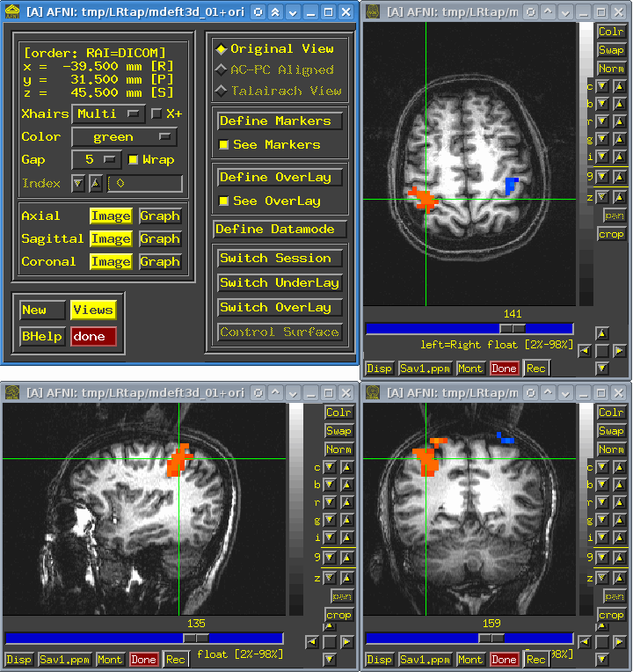This screenshot has width=633, height=672.
Task: Open Xhairs Multi dropdown
Action: tap(108, 114)
